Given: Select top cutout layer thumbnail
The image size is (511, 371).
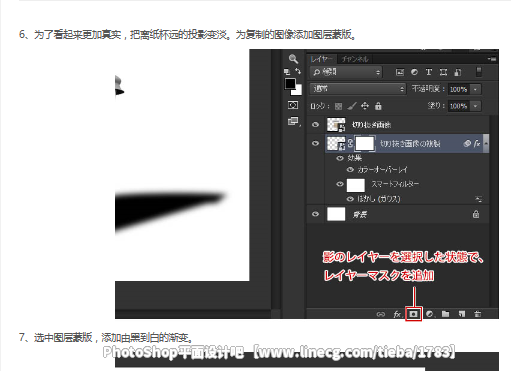Looking at the screenshot, I should pos(336,125).
